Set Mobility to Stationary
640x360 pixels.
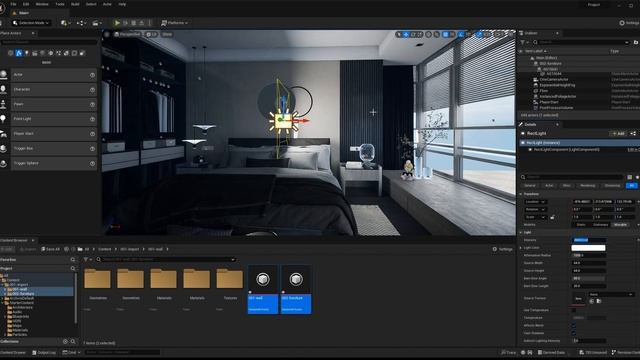pyautogui.click(x=600, y=225)
